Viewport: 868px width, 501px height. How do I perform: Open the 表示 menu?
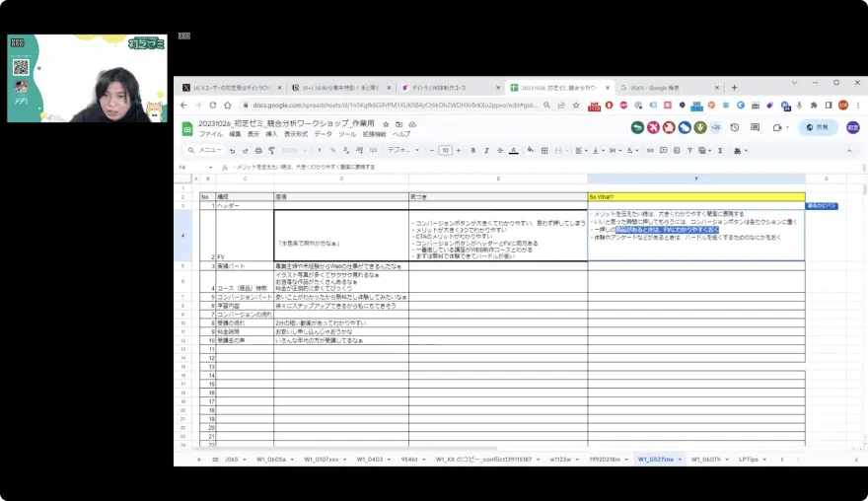[253, 134]
